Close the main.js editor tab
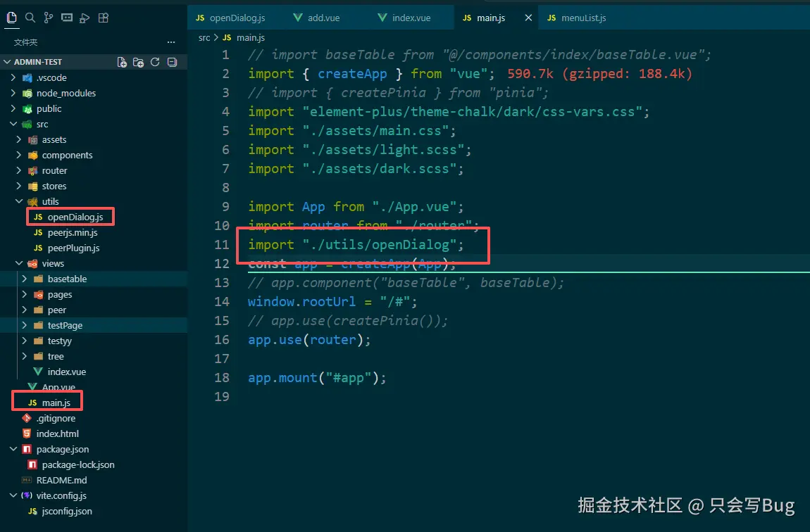Image resolution: width=810 pixels, height=532 pixels. (x=528, y=18)
